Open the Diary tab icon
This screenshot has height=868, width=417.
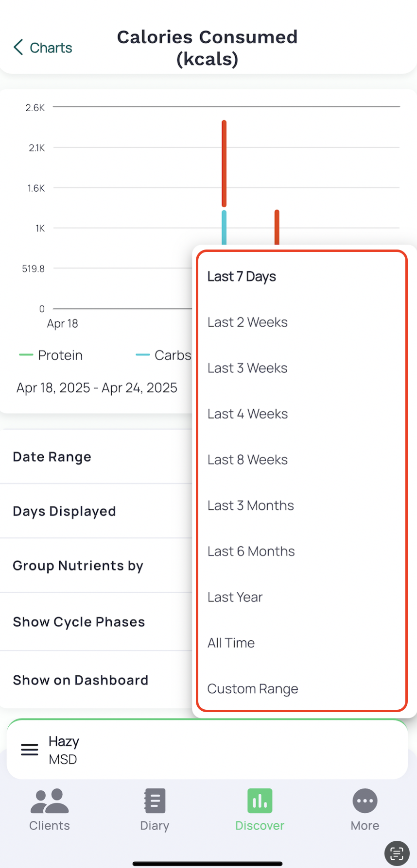pyautogui.click(x=155, y=801)
